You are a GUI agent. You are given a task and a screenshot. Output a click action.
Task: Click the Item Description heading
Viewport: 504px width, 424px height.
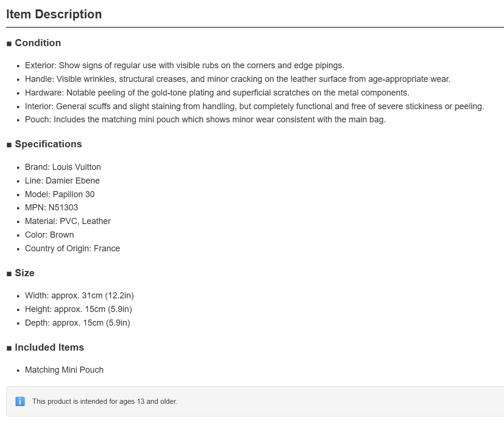(54, 14)
